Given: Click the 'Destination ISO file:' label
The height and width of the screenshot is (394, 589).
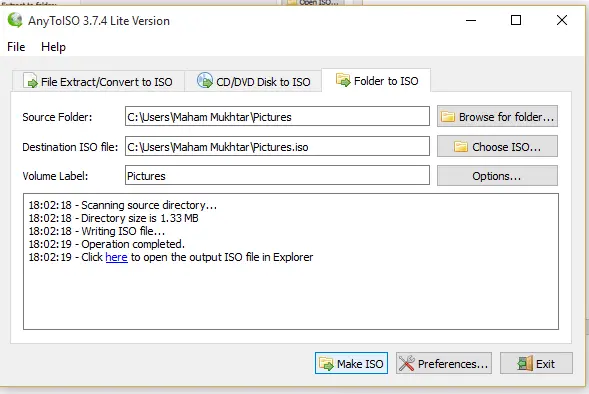Looking at the screenshot, I should (70, 147).
